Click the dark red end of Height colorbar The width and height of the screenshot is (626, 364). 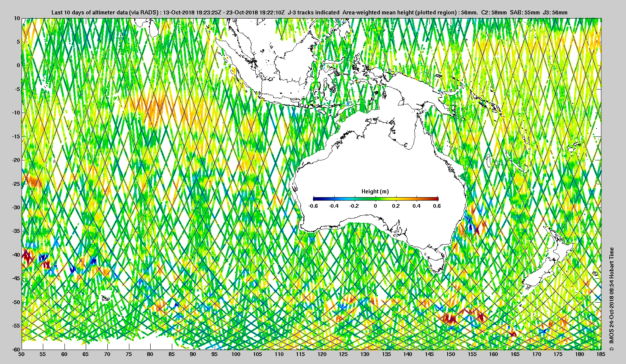[436, 199]
